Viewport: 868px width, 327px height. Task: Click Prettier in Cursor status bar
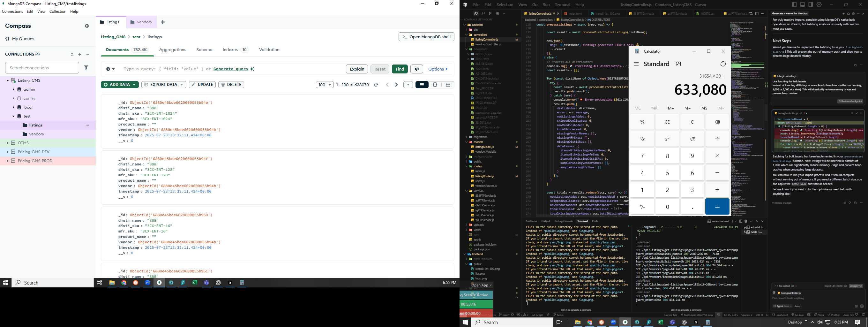833,315
